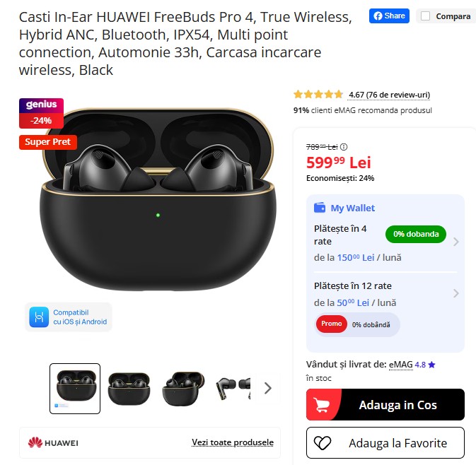
Task: Click the Facebook Share button
Action: (x=389, y=16)
